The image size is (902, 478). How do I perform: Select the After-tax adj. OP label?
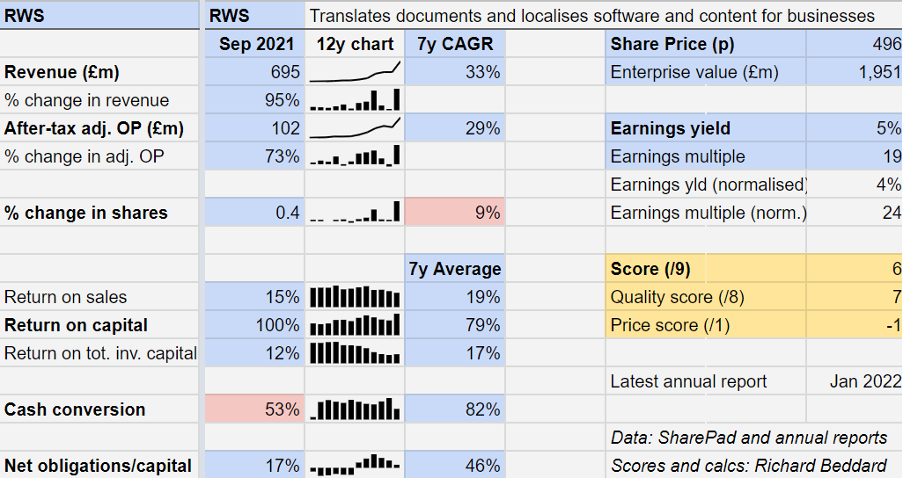click(x=100, y=128)
